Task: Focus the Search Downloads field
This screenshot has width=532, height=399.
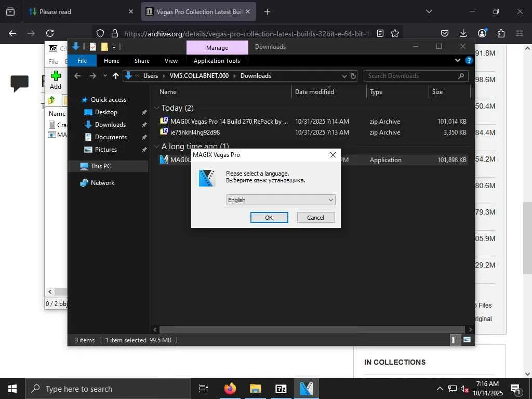Action: 416,76
